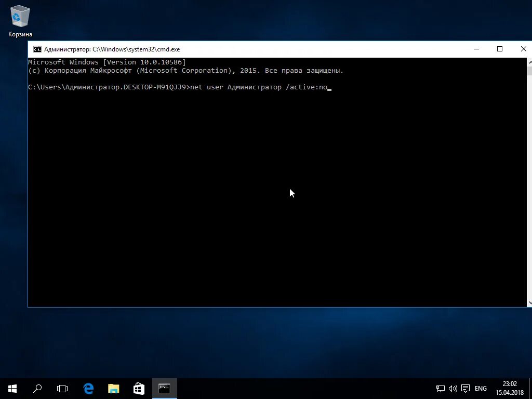Open the calendar by clicking the clock

coord(509,388)
